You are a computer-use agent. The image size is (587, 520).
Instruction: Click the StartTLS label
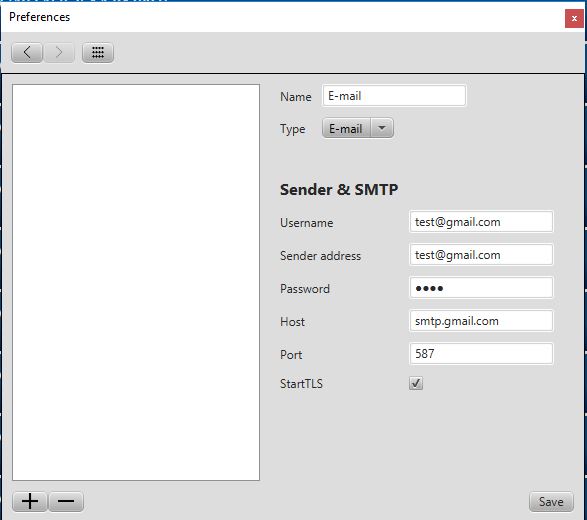click(301, 384)
